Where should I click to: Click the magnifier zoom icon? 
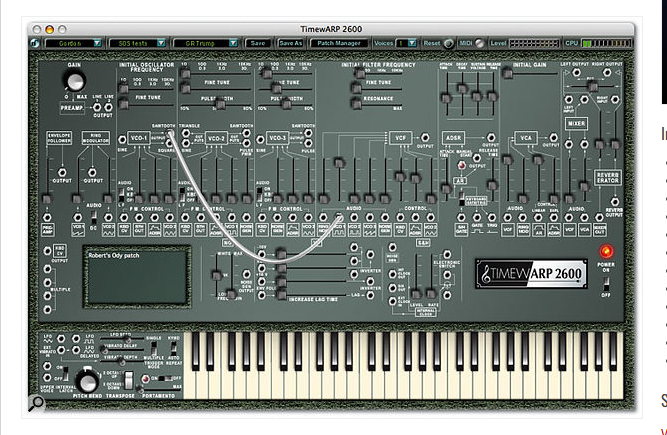click(x=36, y=402)
